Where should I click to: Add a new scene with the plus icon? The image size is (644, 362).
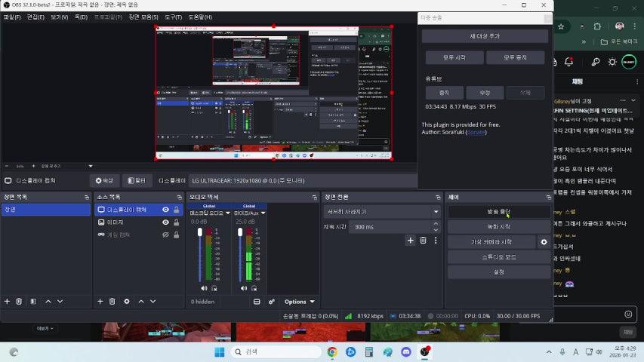[8, 301]
